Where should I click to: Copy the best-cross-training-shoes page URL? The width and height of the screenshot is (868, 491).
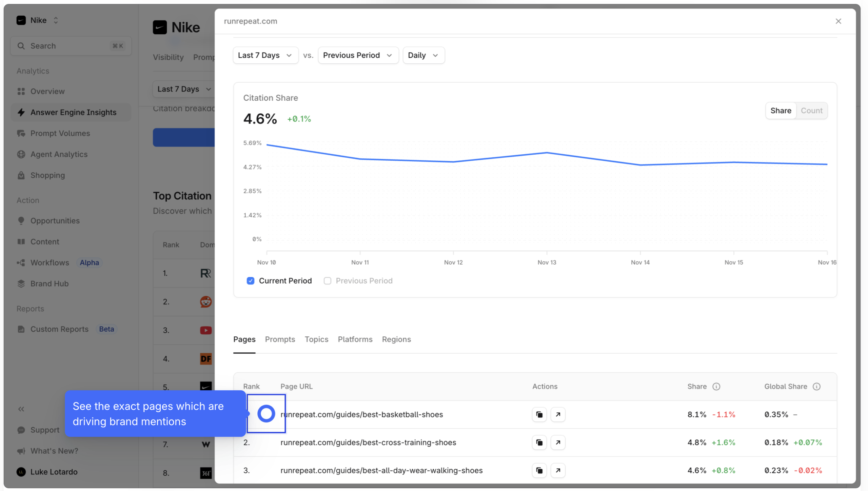click(539, 443)
